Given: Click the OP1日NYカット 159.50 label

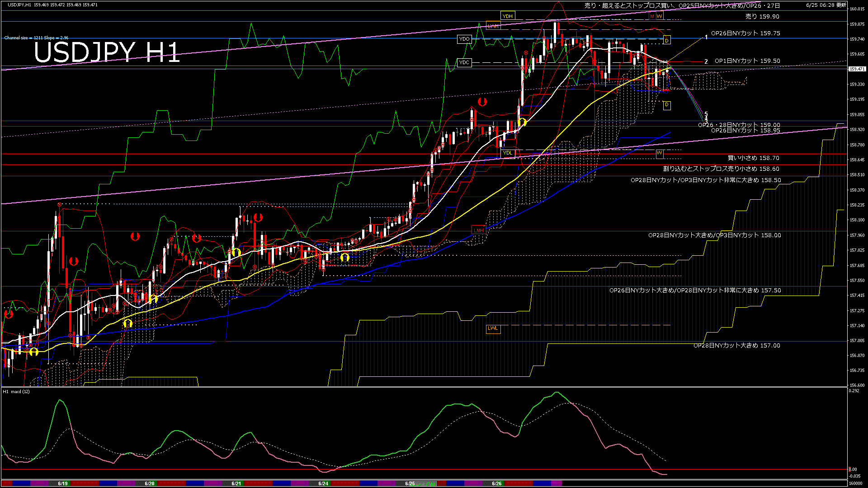Looking at the screenshot, I should [x=747, y=61].
